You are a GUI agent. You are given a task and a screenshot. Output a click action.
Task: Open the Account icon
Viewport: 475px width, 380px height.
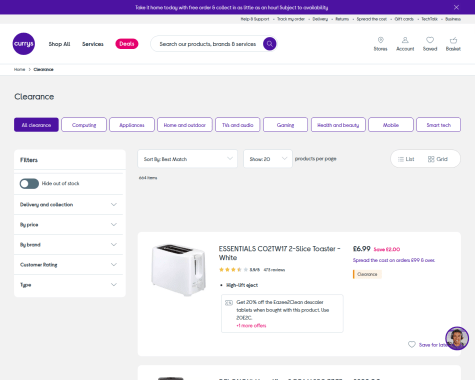405,44
